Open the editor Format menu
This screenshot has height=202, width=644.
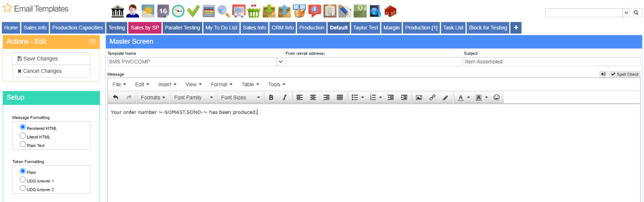(222, 84)
